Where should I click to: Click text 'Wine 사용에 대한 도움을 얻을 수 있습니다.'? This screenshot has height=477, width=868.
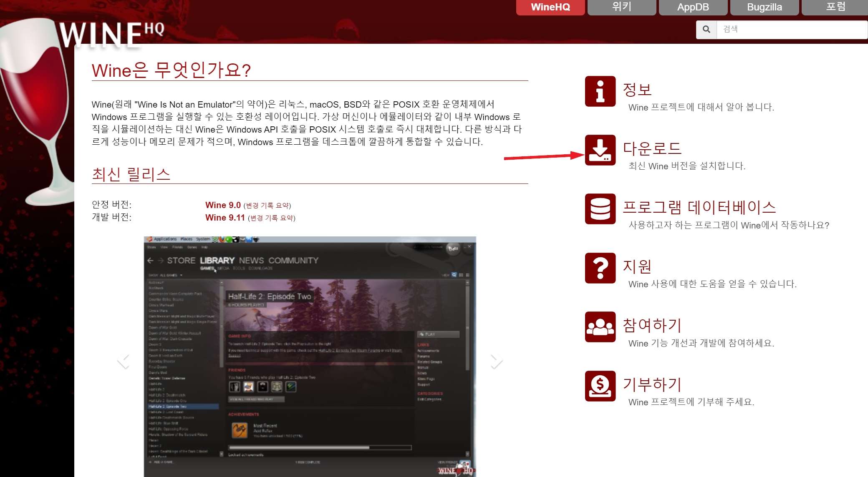tap(712, 284)
